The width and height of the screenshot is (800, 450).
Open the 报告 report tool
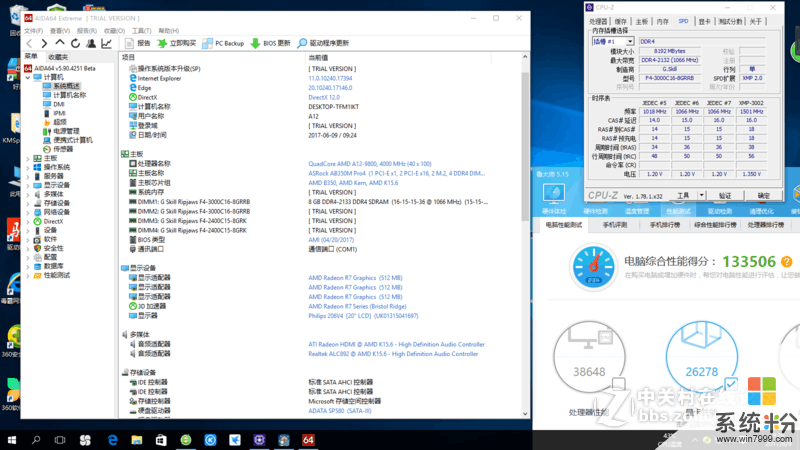pos(136,44)
